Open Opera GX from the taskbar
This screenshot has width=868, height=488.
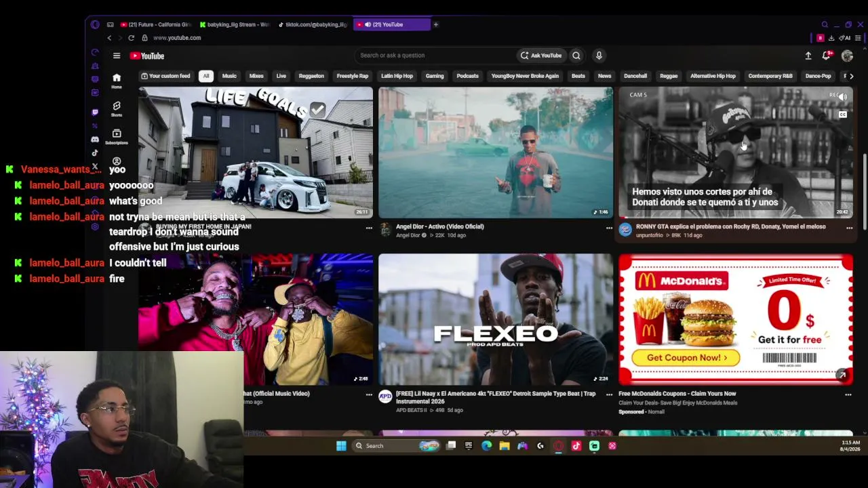click(x=558, y=446)
